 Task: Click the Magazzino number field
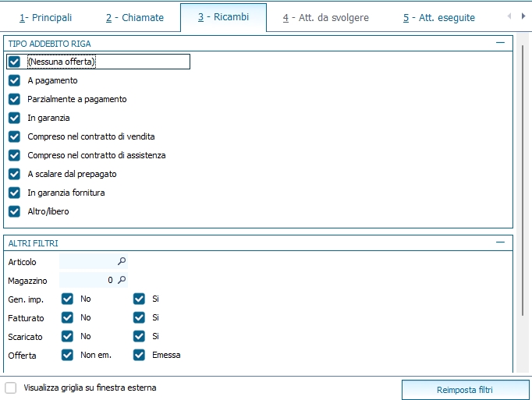click(x=87, y=280)
